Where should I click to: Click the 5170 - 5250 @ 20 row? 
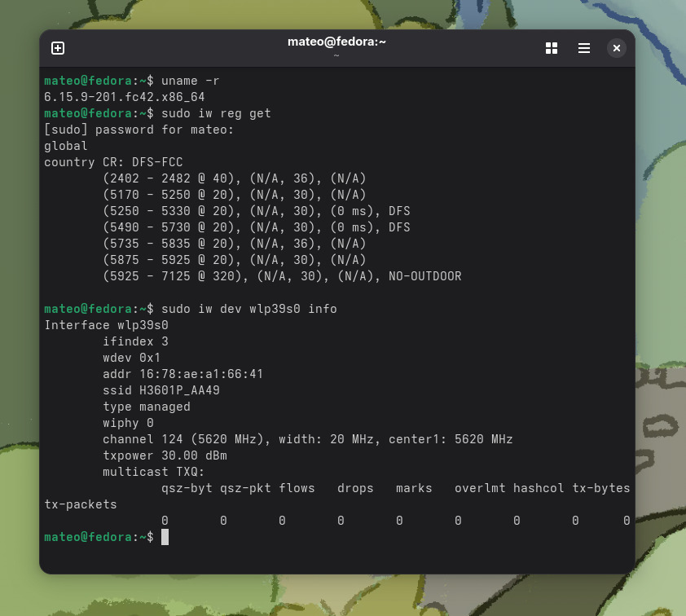click(x=234, y=195)
